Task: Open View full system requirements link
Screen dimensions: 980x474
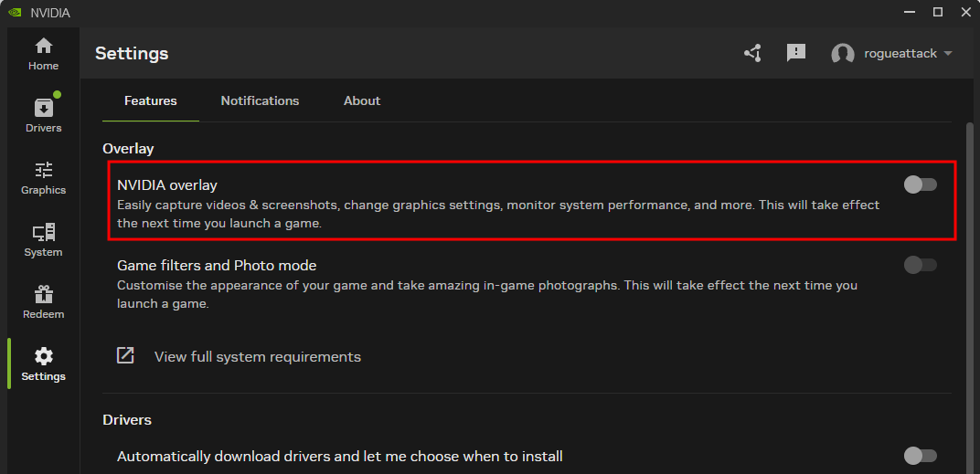Action: coord(257,356)
